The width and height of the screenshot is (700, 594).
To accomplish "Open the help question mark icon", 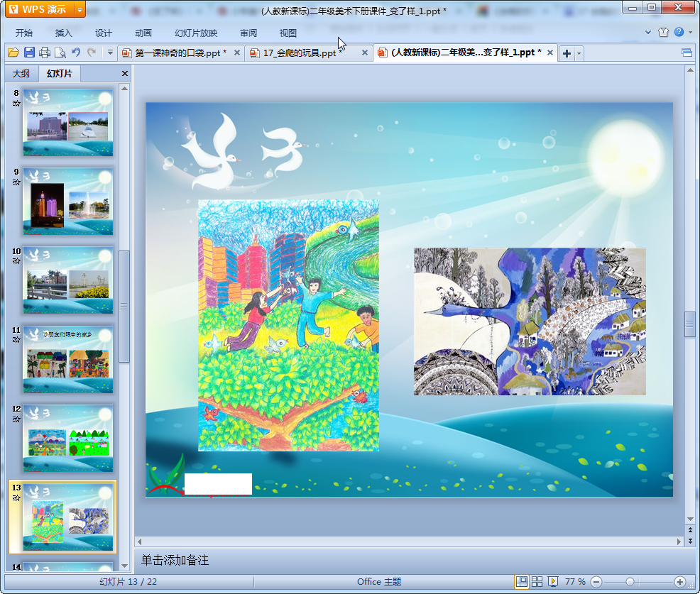I will [679, 32].
